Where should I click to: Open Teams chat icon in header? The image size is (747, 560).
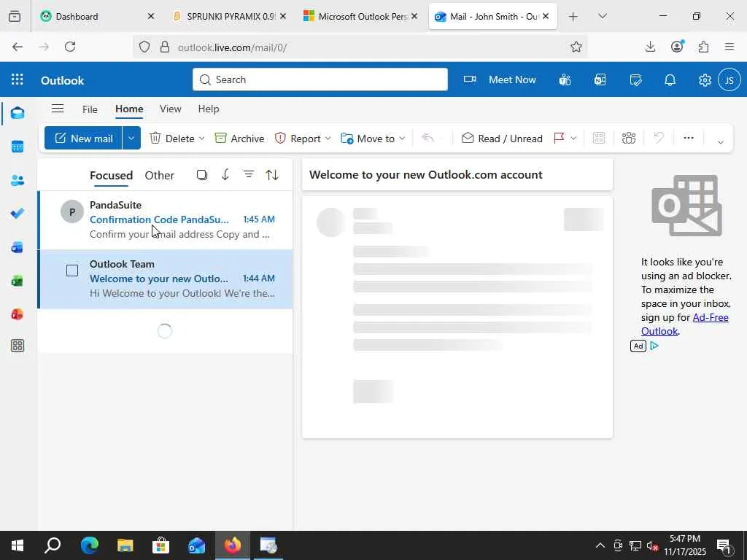click(x=565, y=79)
